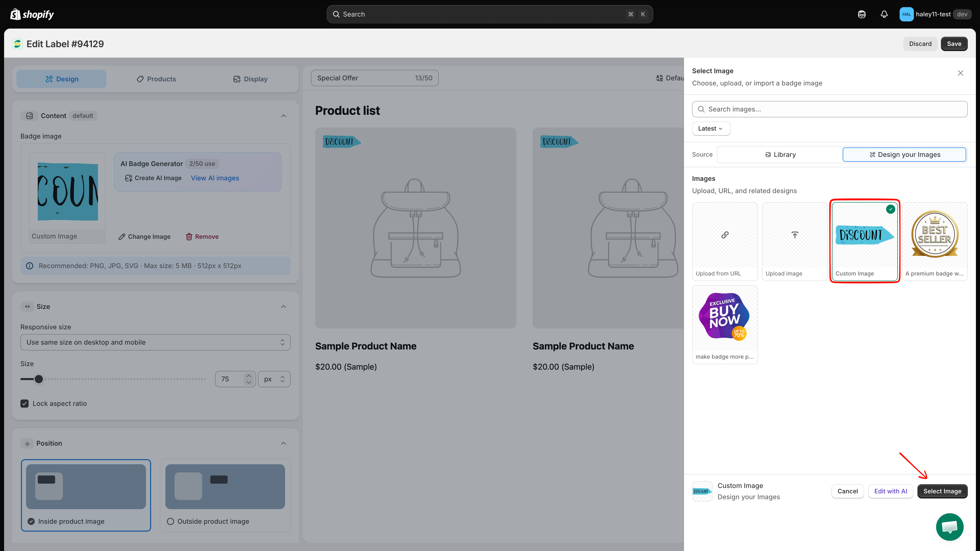Collapse the Content section

[284, 116]
